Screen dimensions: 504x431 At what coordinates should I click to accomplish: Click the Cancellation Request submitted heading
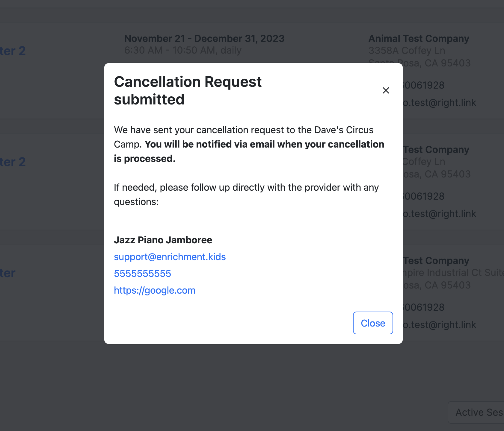(188, 90)
